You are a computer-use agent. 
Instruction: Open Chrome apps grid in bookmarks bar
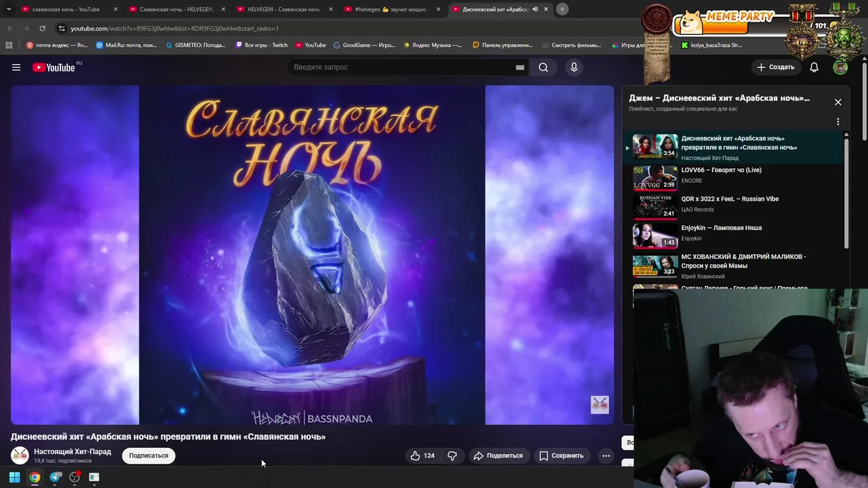coord(9,45)
